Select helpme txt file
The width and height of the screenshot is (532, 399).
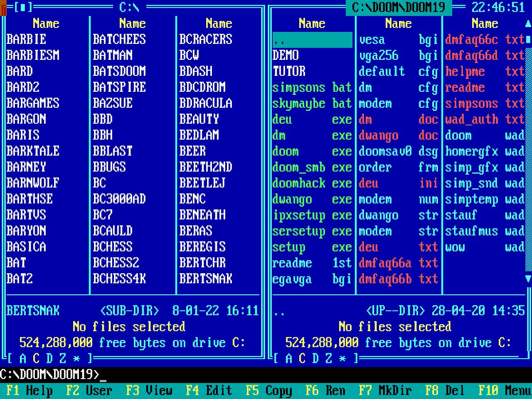click(485, 71)
